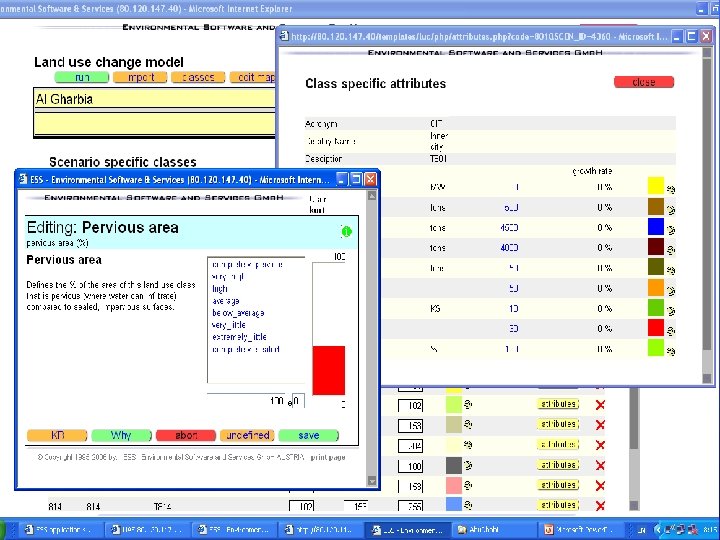This screenshot has height=540, width=720.
Task: Open color picker icon beside the olive swatch
Action: pyautogui.click(x=670, y=270)
